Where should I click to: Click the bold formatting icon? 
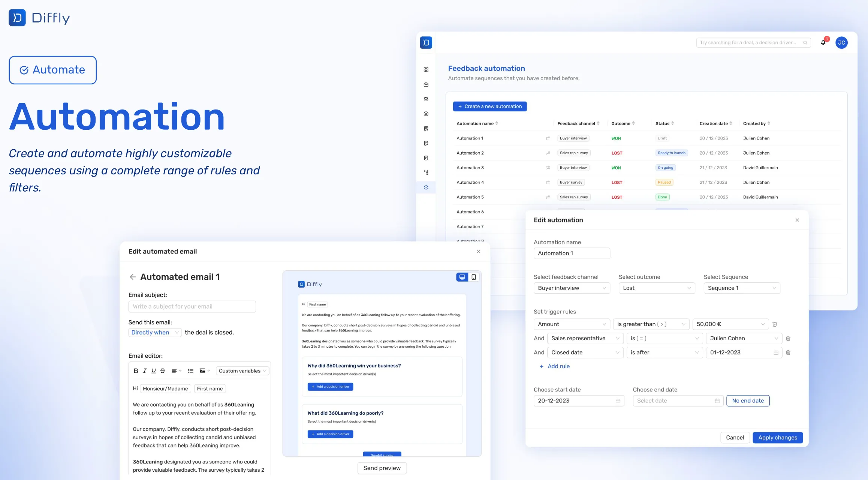[x=136, y=371]
